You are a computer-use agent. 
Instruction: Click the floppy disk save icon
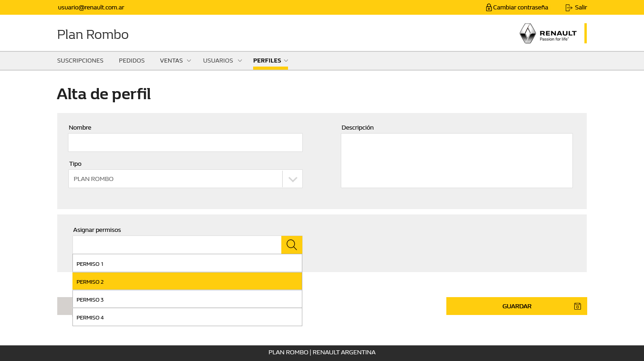click(577, 306)
